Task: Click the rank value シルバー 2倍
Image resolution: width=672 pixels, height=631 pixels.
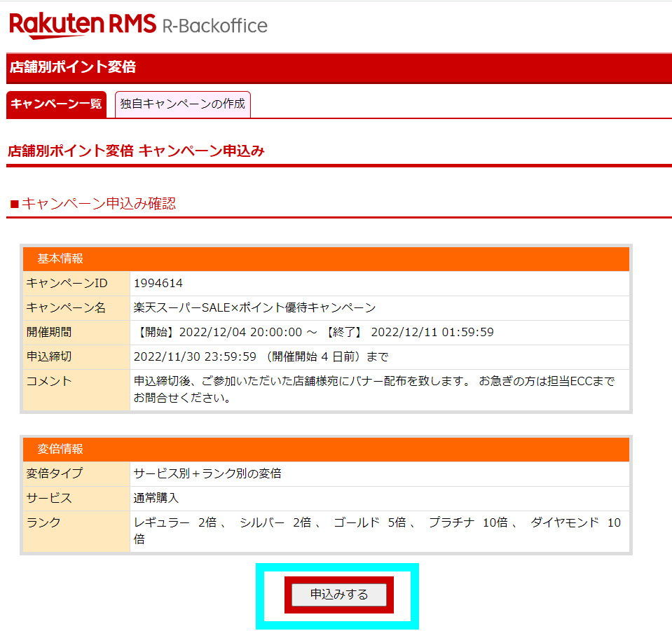Action: click(275, 522)
